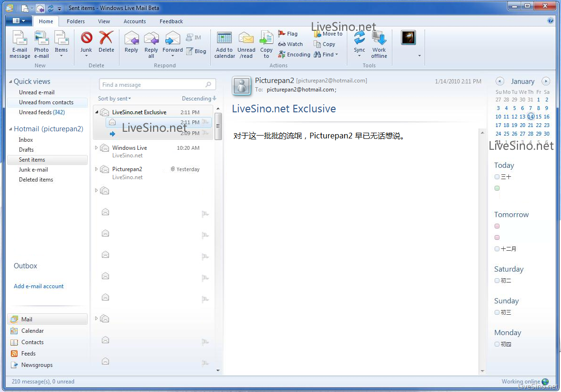Switch to the Home tab
This screenshot has height=392, width=561.
(46, 21)
